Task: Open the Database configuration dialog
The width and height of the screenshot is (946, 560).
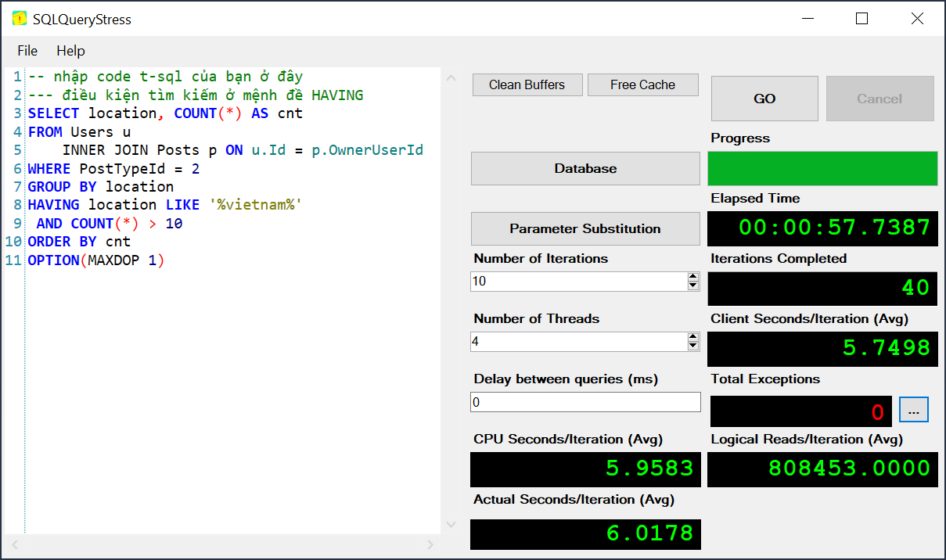Action: [x=585, y=168]
